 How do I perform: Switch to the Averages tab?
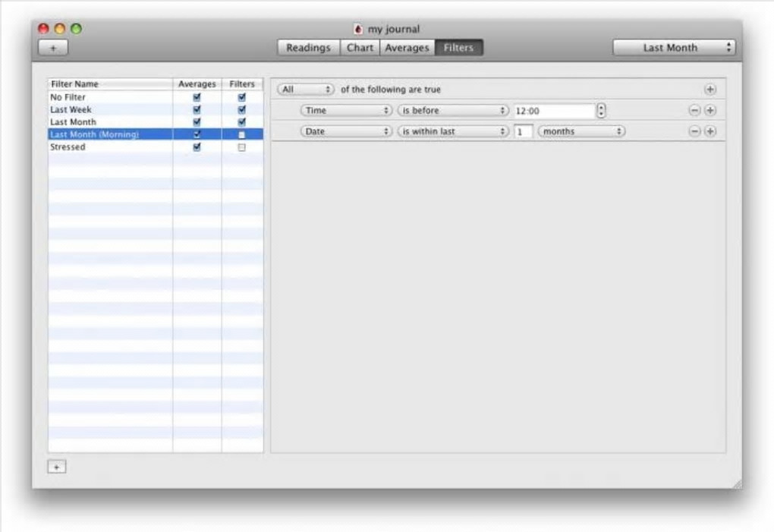(x=407, y=48)
